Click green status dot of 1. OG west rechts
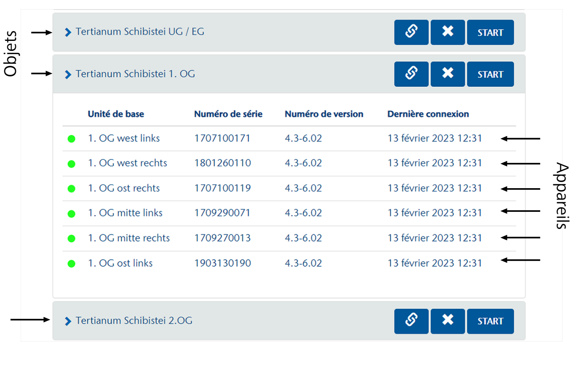 [x=71, y=164]
